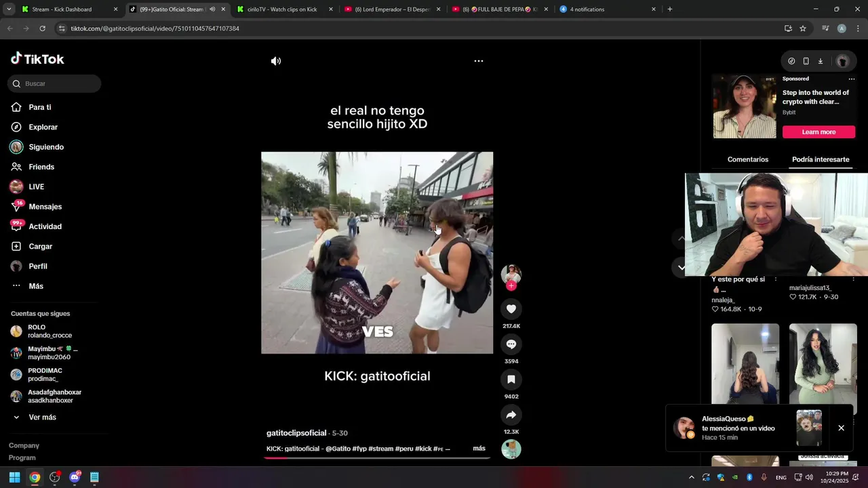Image resolution: width=868 pixels, height=488 pixels.
Task: Click the Program footer link
Action: (22, 457)
